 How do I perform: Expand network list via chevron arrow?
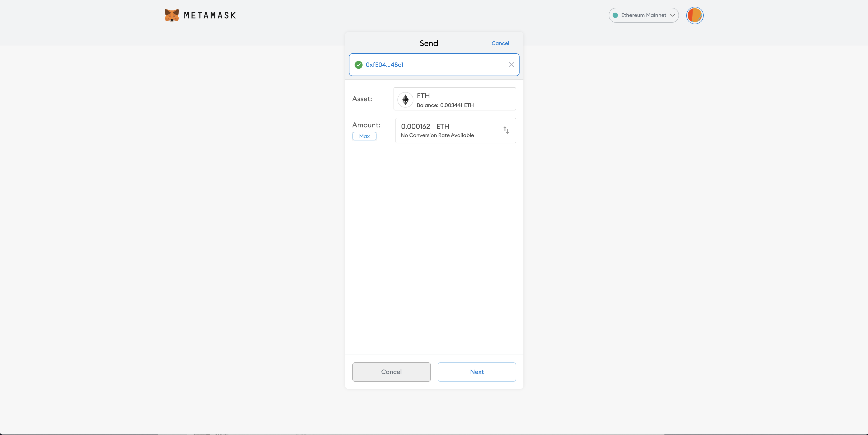[672, 15]
